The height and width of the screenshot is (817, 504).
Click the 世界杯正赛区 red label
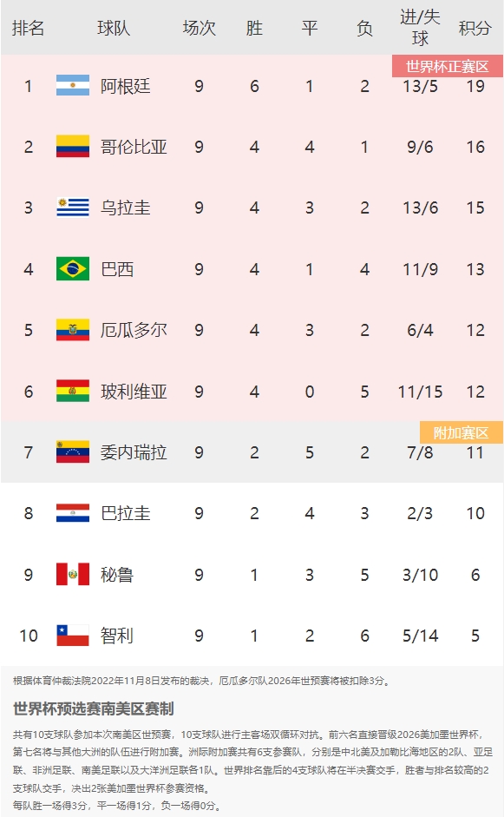(x=448, y=67)
